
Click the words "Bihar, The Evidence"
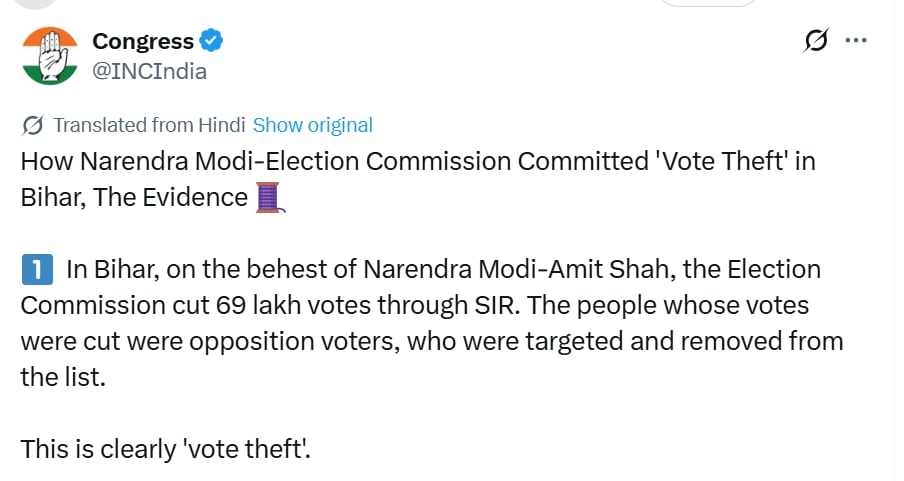134,197
